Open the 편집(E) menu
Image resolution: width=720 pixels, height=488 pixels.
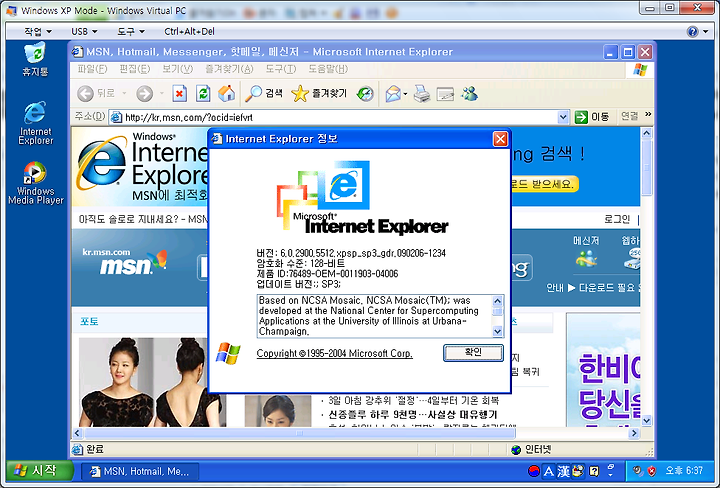(x=135, y=69)
